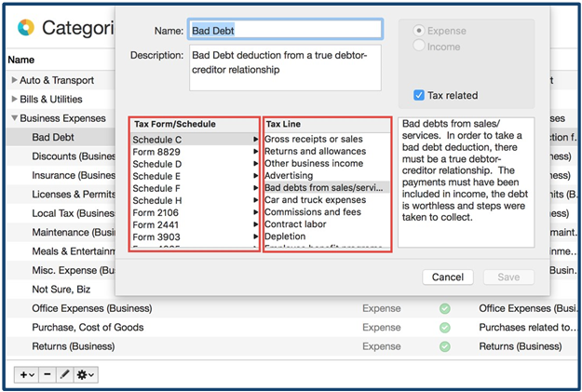Screen dimensions: 582x392
Task: Click the pencil edit icon
Action: click(64, 373)
